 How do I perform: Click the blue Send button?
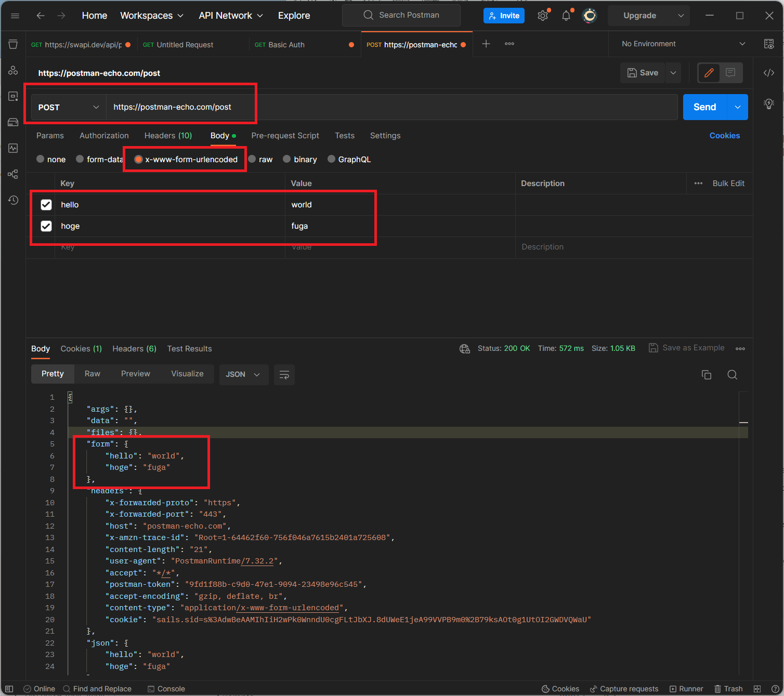click(705, 107)
